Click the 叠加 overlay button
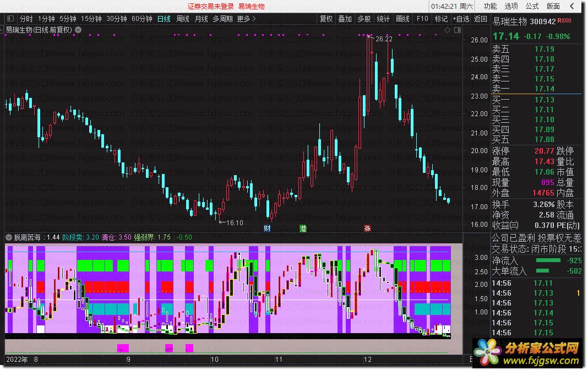Image resolution: width=588 pixels, height=370 pixels. point(345,19)
